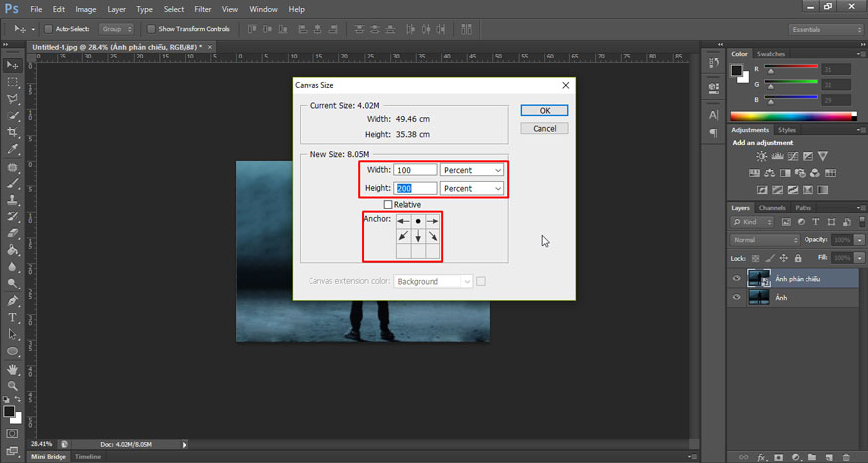Select the Polygonal Lasso tool
Screen dimensions: 868x463
12,99
